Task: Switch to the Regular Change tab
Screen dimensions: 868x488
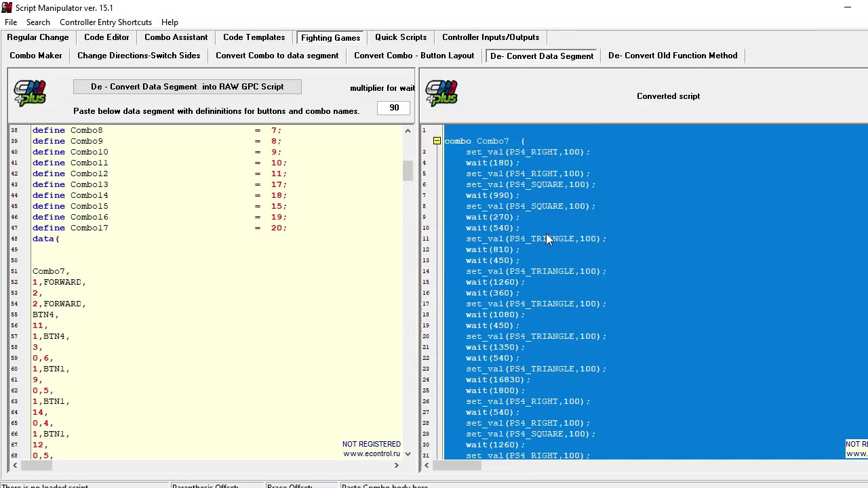Action: (x=38, y=37)
